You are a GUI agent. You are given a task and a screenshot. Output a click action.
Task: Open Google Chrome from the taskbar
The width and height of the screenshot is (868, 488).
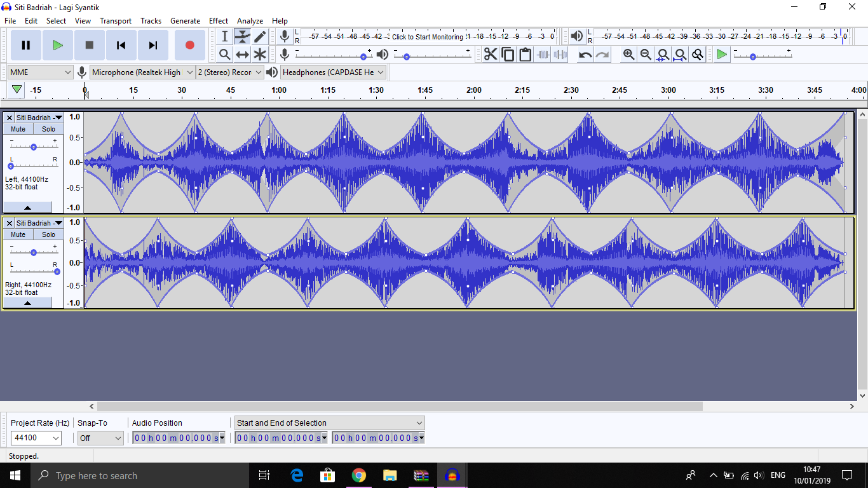click(x=359, y=475)
